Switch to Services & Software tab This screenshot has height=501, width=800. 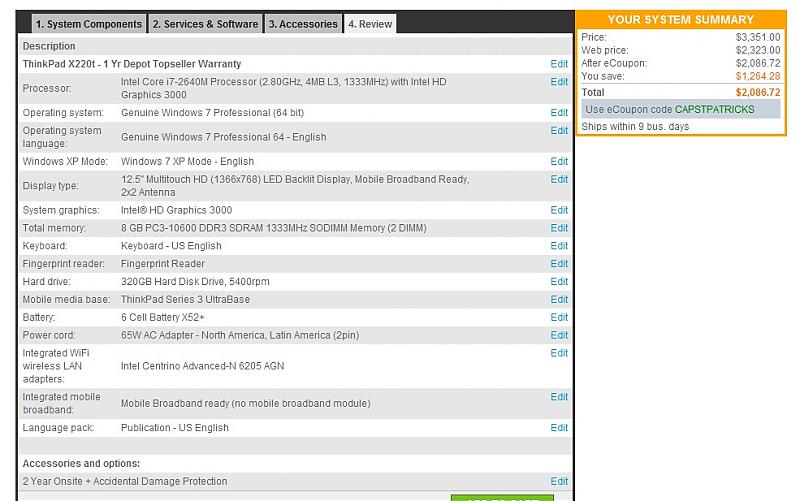pos(205,24)
